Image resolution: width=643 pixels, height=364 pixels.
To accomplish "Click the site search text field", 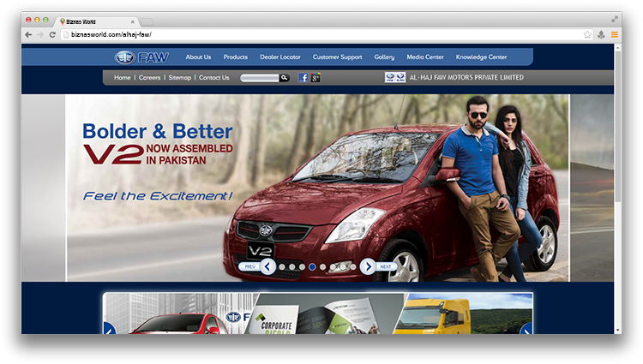I will 259,78.
